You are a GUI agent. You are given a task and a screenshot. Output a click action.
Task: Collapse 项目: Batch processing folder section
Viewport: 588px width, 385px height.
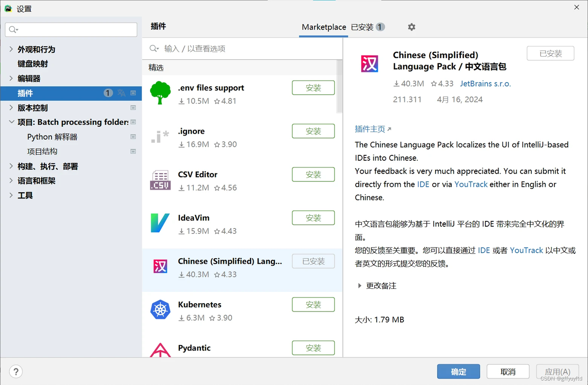pos(11,122)
